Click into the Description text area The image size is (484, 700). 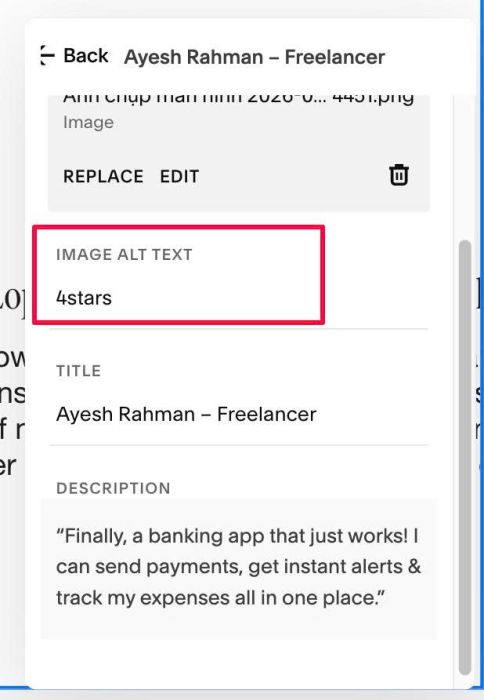click(x=238, y=568)
